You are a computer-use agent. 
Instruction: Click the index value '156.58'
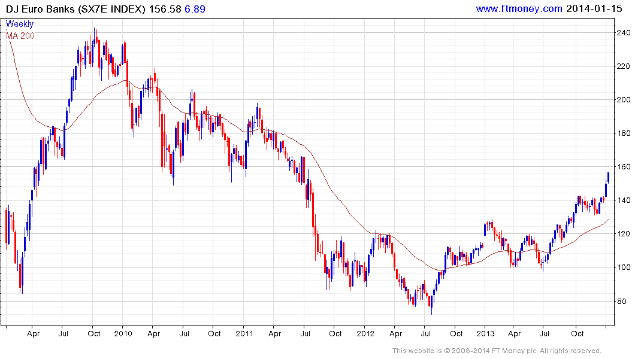(x=165, y=9)
